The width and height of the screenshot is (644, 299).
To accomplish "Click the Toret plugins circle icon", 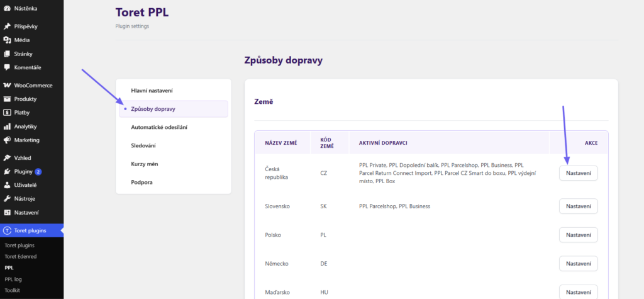I will pos(6,230).
